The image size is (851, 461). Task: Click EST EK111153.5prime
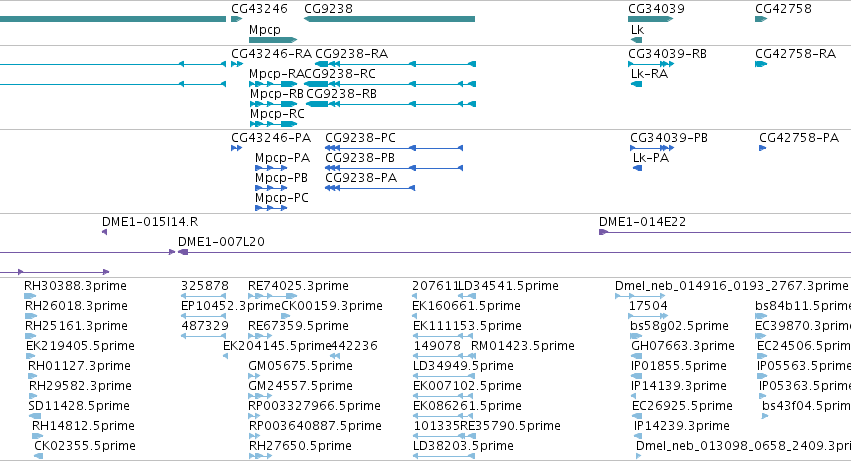click(x=467, y=326)
